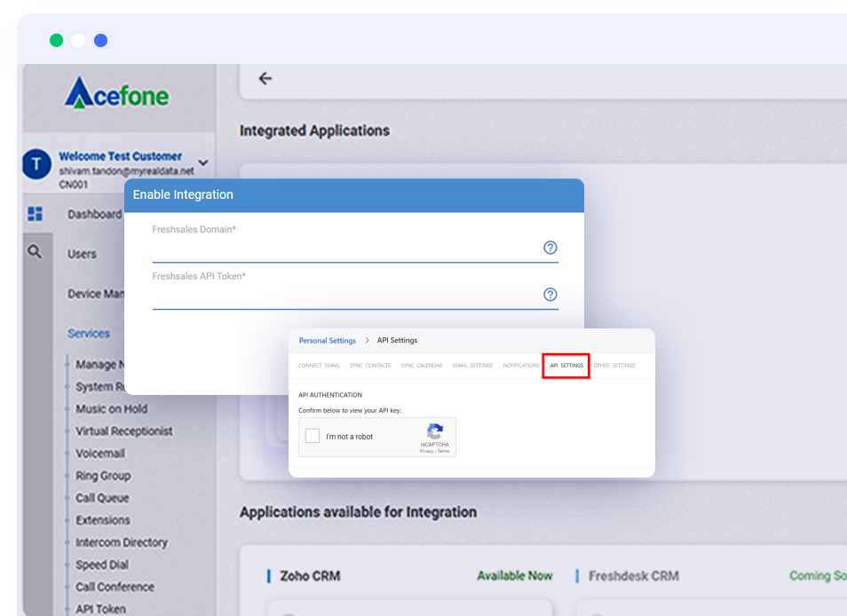Click the user avatar with letter T
Image resolution: width=847 pixels, height=616 pixels.
36,164
